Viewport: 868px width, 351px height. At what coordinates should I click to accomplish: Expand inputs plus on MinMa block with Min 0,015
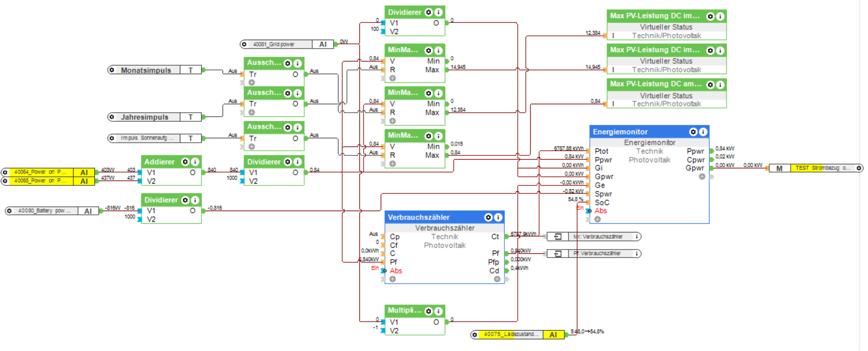[x=392, y=163]
